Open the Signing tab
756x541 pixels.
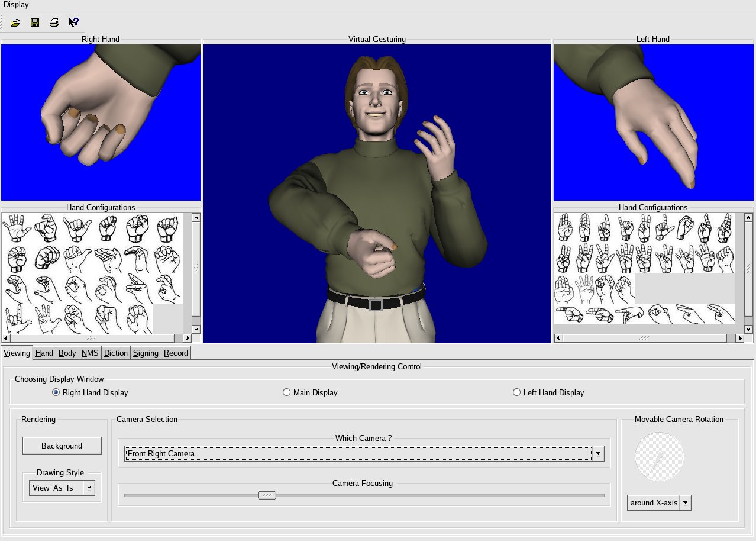point(146,353)
